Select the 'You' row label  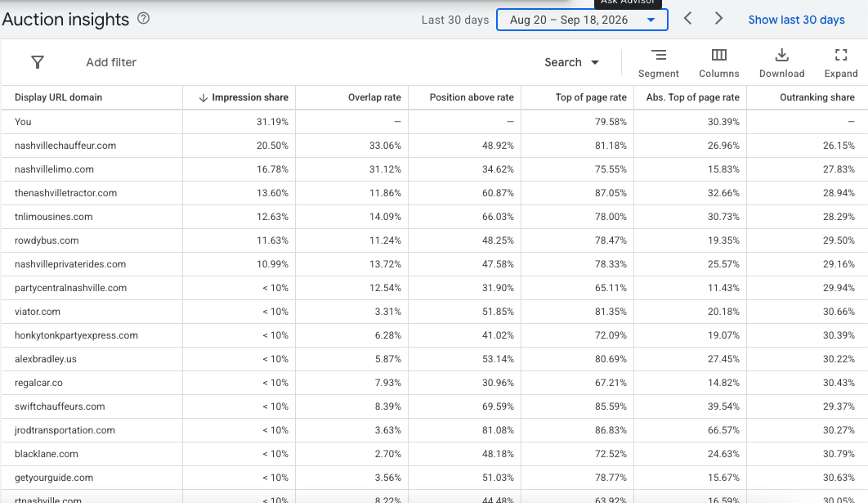coord(23,121)
